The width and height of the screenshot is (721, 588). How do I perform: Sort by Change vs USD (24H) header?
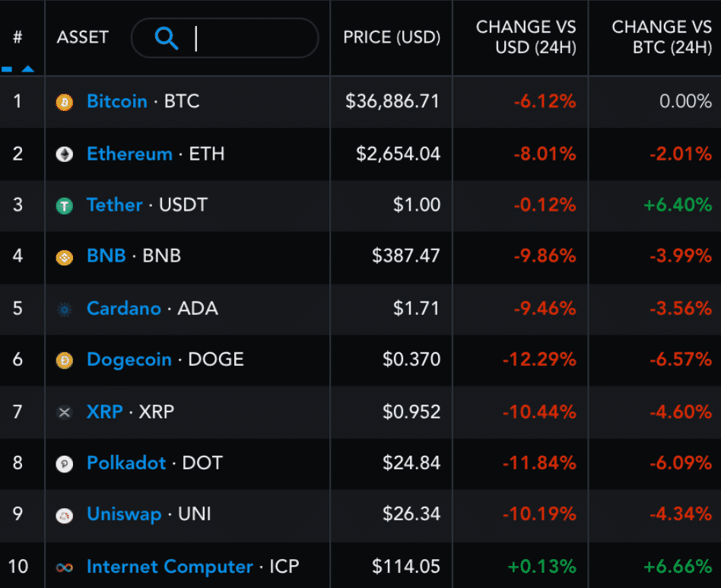point(526,37)
